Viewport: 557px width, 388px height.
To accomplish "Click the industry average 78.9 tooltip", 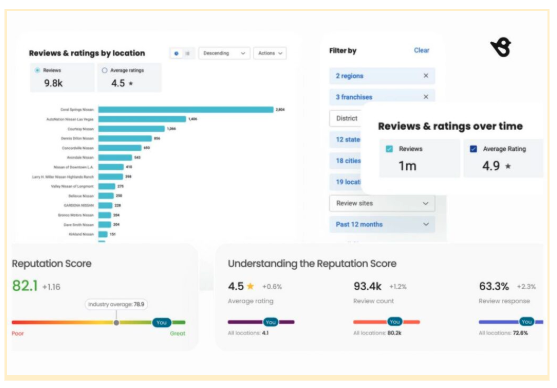I will pos(116,305).
